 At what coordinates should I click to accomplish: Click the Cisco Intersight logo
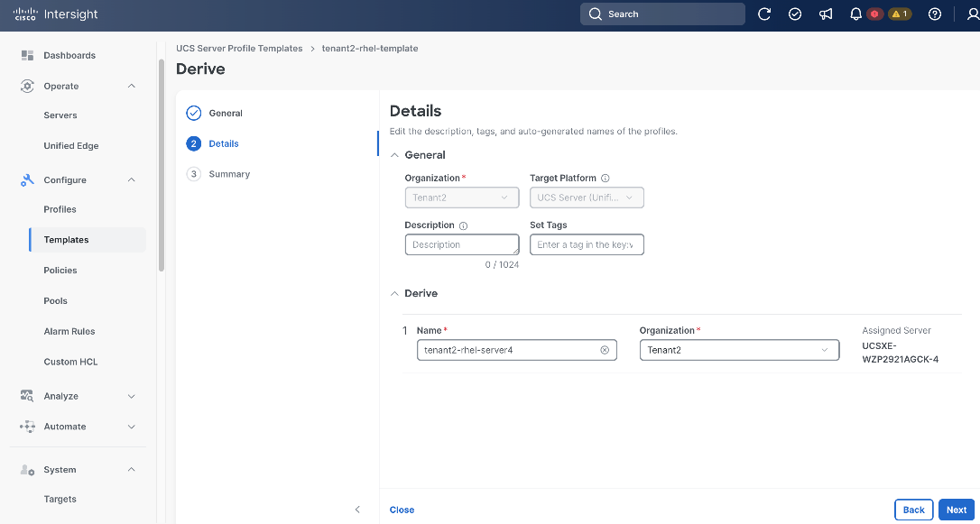tap(55, 14)
